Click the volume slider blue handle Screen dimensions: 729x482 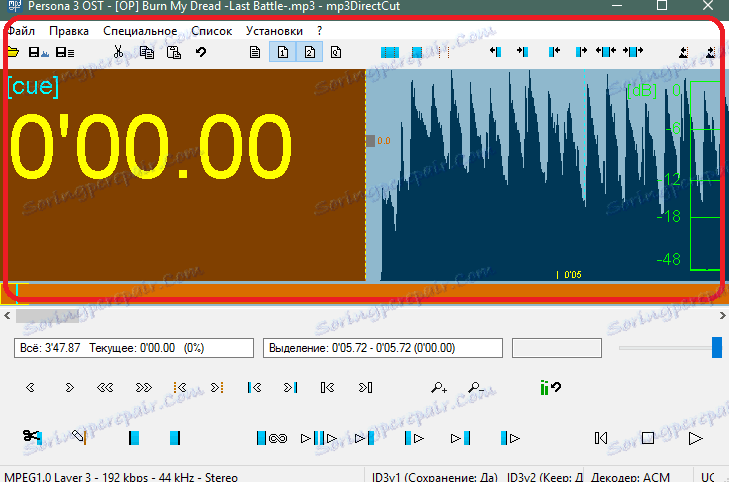[x=717, y=348]
